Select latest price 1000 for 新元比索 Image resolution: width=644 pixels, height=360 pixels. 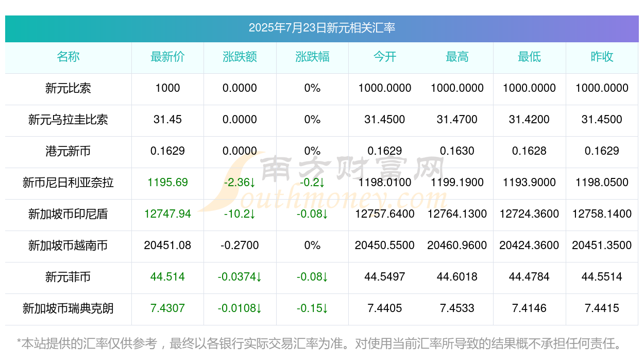tap(167, 88)
